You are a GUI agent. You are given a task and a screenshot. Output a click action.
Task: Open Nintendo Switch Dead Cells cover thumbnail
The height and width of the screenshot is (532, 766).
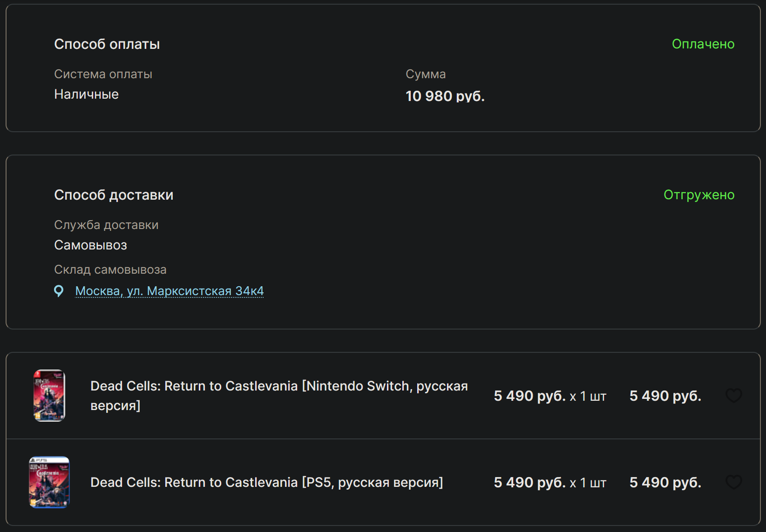[x=49, y=396]
